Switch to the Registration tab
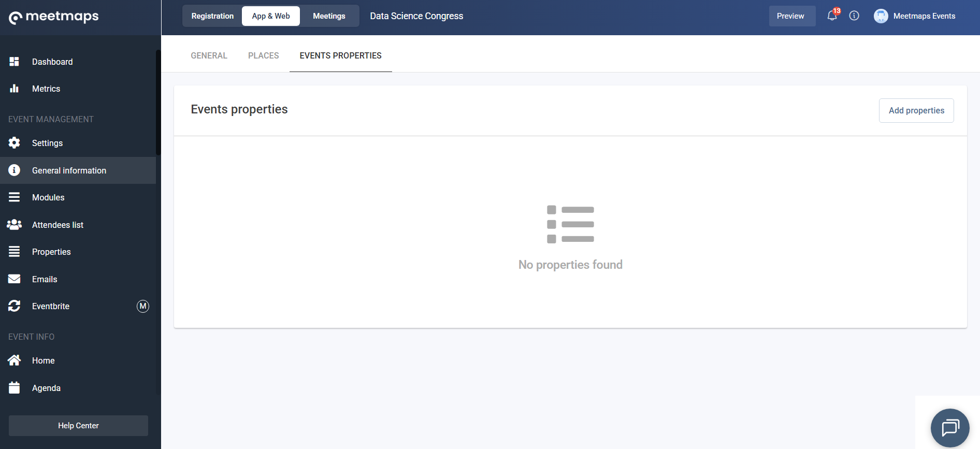 click(212, 16)
